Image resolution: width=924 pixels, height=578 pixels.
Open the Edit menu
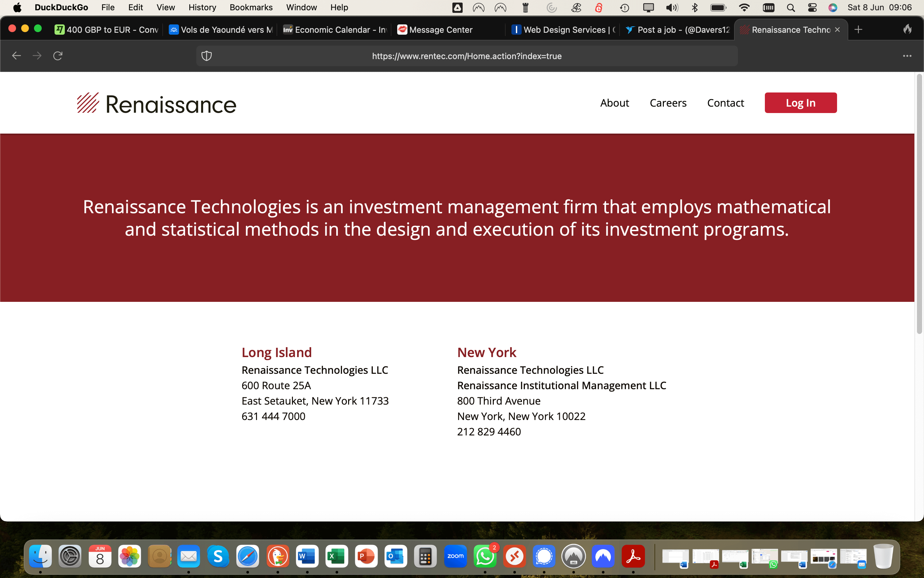click(x=135, y=8)
